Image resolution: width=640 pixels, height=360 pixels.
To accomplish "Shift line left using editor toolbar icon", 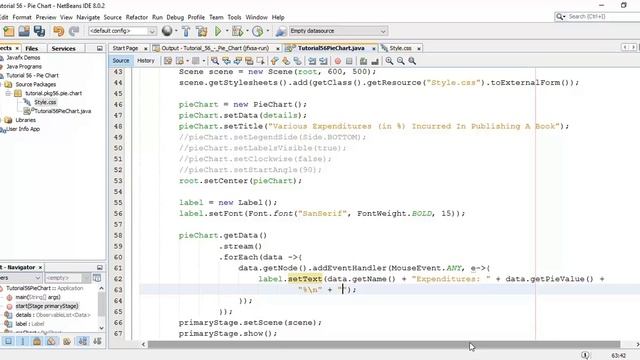I will (x=312, y=61).
